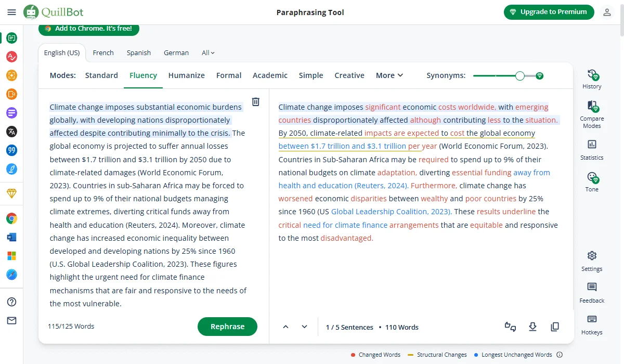Switch to the Humanize mode tab

click(186, 75)
